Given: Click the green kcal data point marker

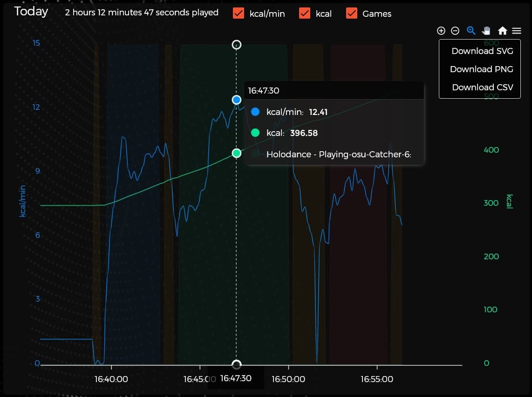Looking at the screenshot, I should [x=237, y=153].
